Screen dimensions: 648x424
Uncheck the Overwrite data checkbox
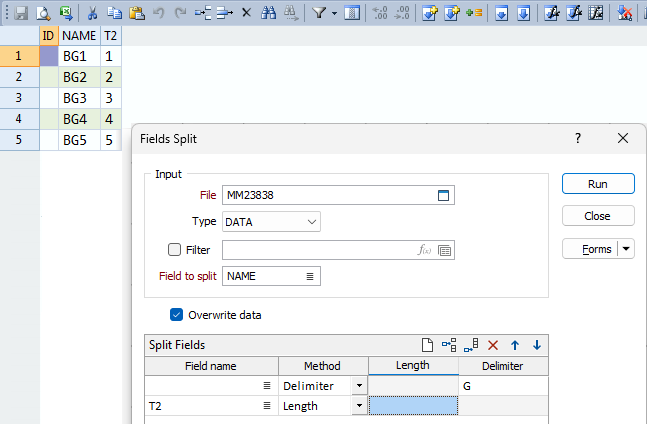[x=177, y=314]
